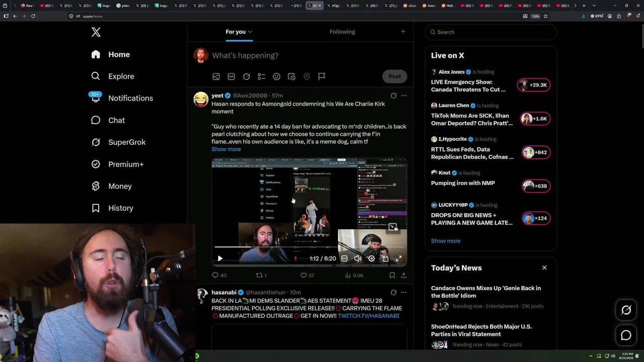Click the VPN button in the browser toolbar
This screenshot has height=362, width=644.
pyautogui.click(x=597, y=16)
